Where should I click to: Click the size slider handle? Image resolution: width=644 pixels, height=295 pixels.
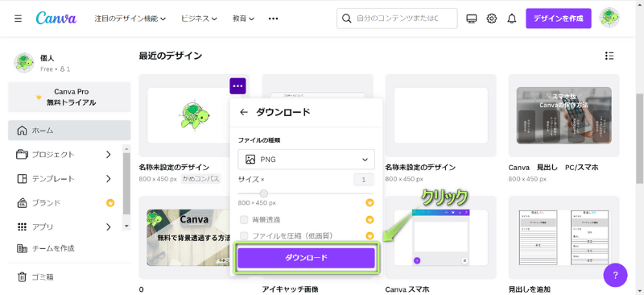coord(264,193)
